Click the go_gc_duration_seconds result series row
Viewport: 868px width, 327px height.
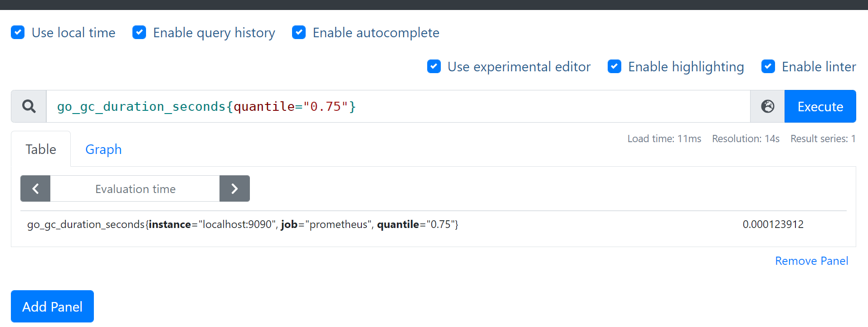[x=243, y=224]
